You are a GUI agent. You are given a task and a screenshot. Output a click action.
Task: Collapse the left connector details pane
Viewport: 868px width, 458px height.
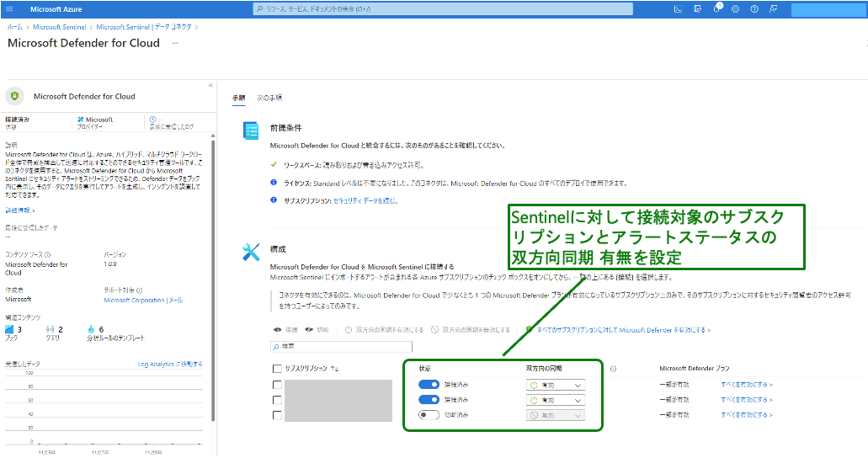(x=210, y=85)
